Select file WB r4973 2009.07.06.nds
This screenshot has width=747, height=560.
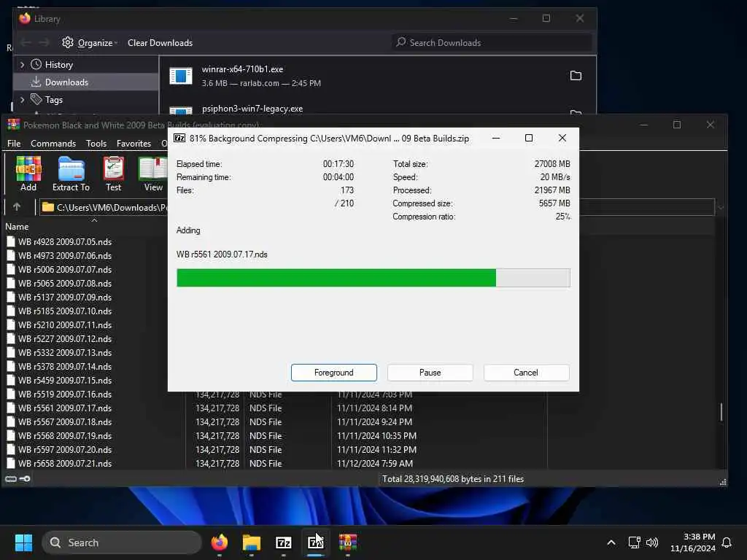point(59,255)
